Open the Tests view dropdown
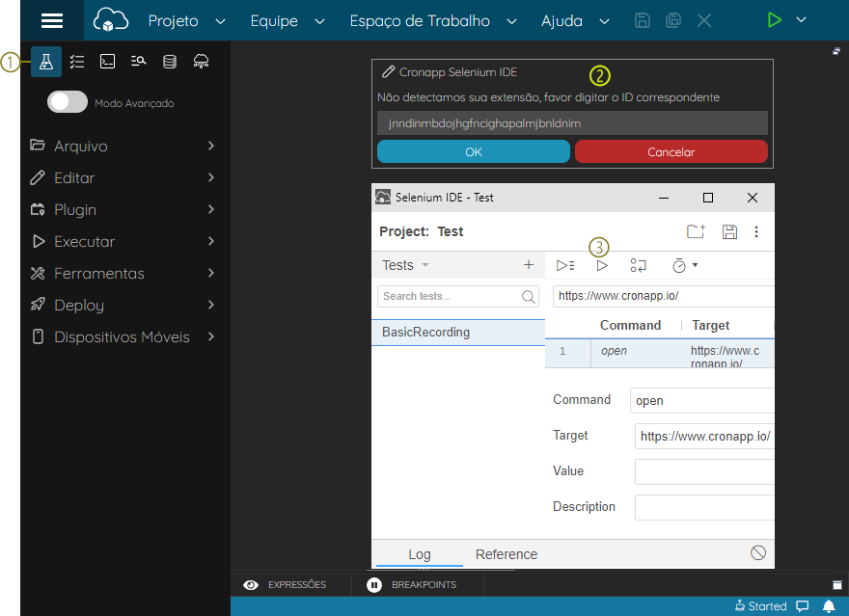Screen dimensions: 849x616 tap(405, 265)
